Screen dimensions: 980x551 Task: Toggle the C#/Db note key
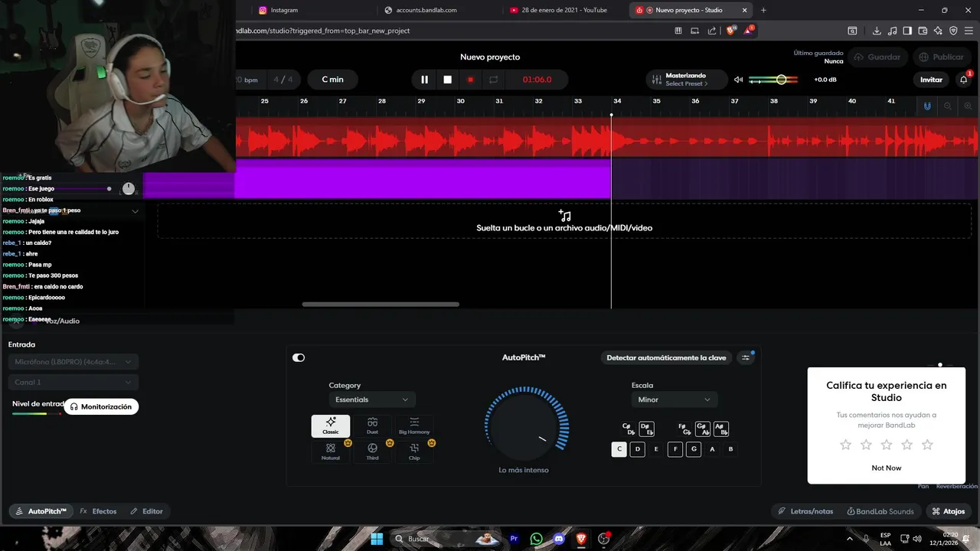[628, 429]
